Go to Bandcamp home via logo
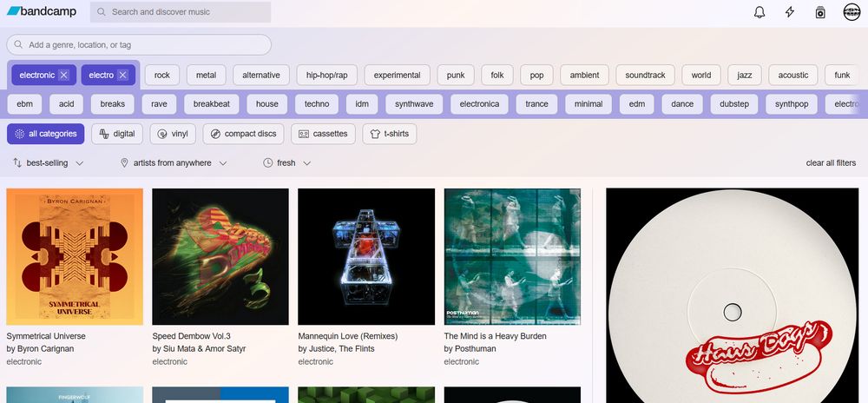This screenshot has width=868, height=403. point(42,11)
